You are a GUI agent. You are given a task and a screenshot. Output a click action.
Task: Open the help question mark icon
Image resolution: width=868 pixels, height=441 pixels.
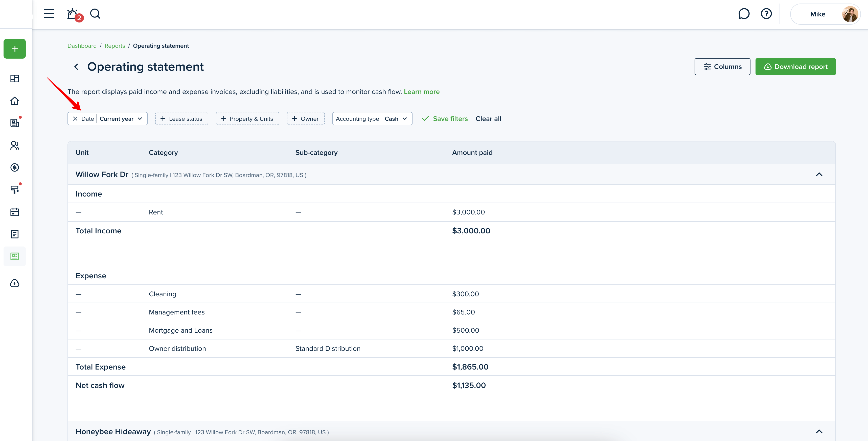(766, 14)
